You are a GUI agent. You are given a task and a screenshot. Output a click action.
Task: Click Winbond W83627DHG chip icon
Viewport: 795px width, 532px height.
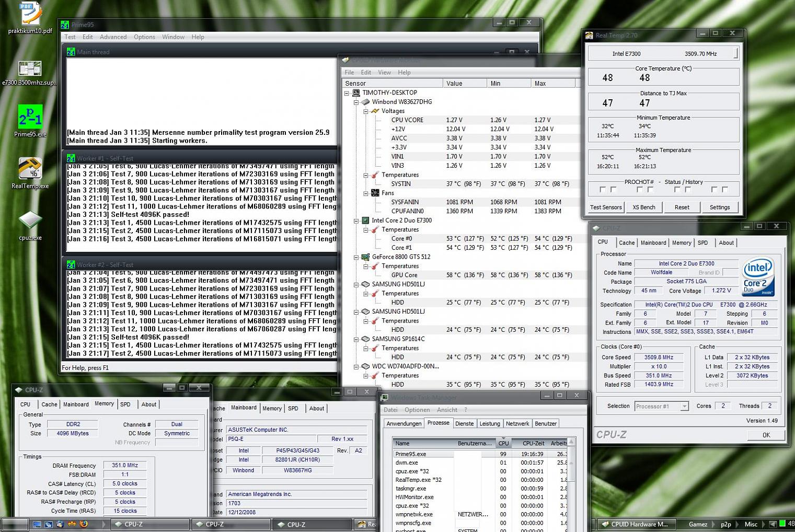click(366, 102)
